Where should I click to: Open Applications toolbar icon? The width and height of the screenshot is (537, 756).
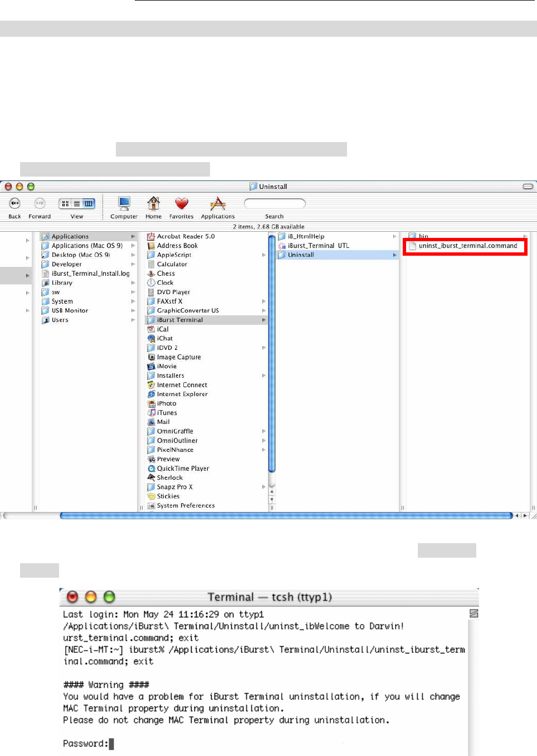pos(218,203)
